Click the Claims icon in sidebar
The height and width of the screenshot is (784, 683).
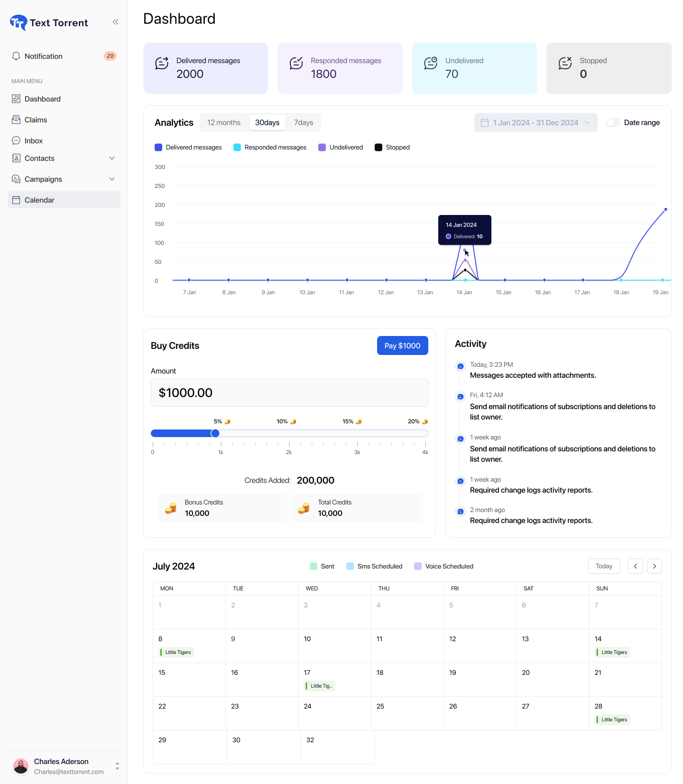click(x=16, y=120)
